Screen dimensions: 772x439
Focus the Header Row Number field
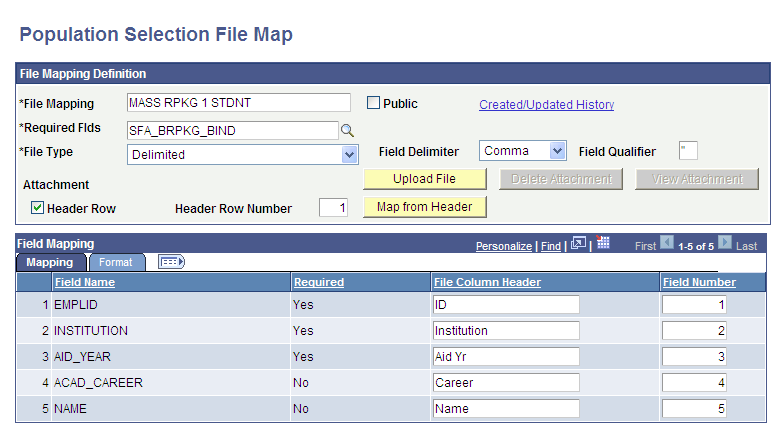(333, 208)
